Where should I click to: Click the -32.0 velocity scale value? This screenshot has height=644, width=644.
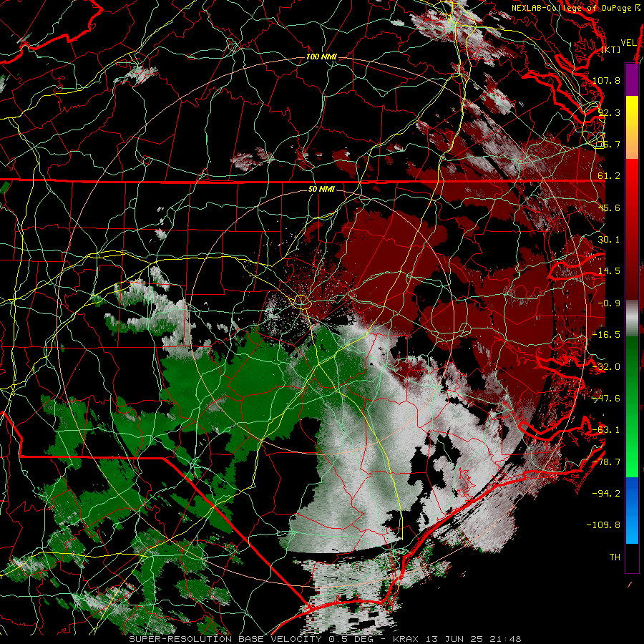pyautogui.click(x=606, y=367)
